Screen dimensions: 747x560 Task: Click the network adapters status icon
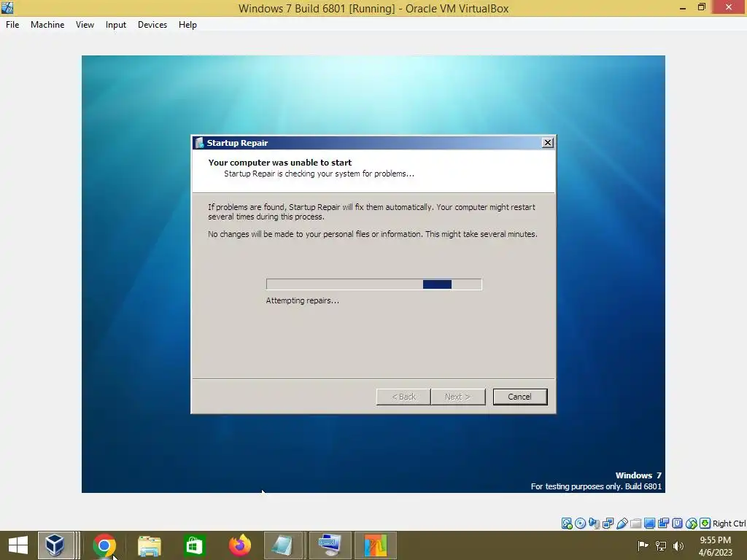coord(608,524)
